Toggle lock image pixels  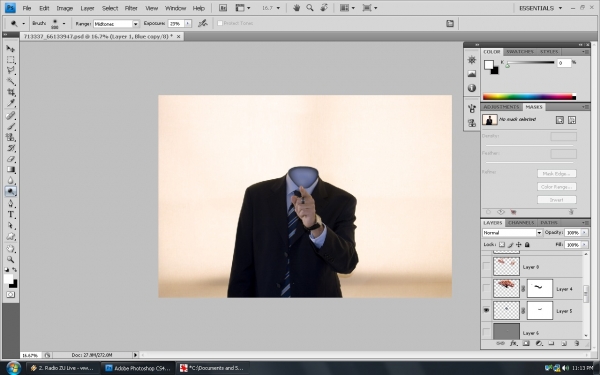tap(510, 245)
